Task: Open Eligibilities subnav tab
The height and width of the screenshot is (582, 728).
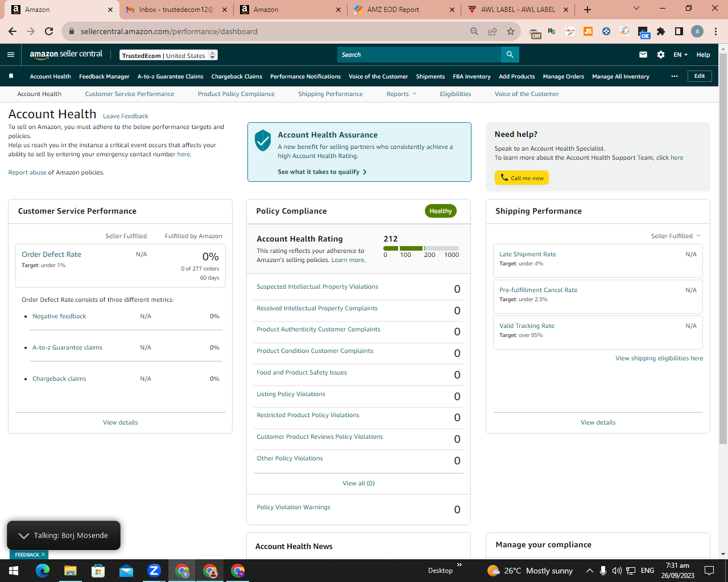Action: click(x=456, y=94)
